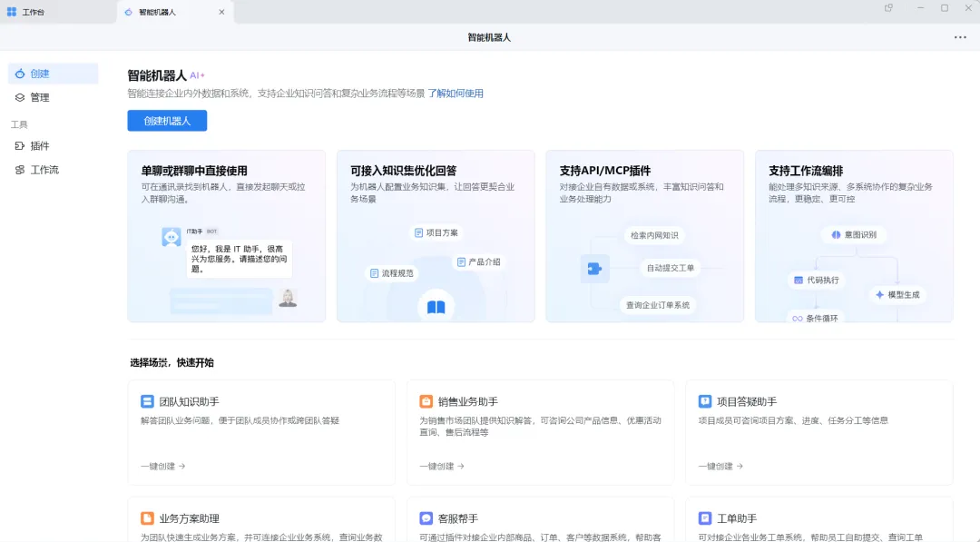Screen dimensions: 980x542
Task: Click the 项目答疑助手 blue icon
Action: [x=705, y=401]
